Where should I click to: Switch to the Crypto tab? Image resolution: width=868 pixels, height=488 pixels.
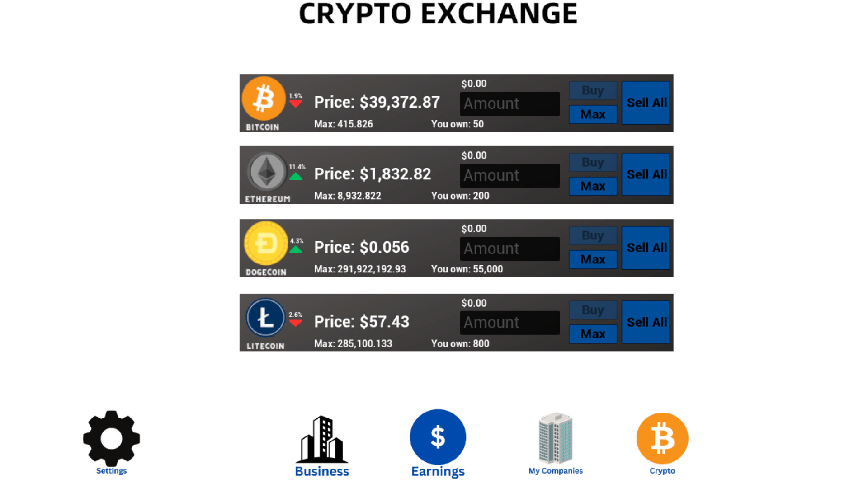pyautogui.click(x=662, y=438)
